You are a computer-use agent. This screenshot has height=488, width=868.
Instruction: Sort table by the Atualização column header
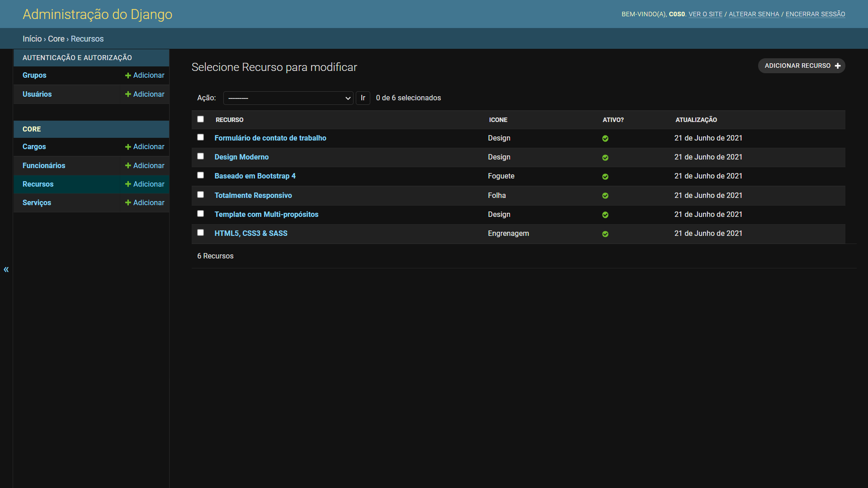click(696, 120)
